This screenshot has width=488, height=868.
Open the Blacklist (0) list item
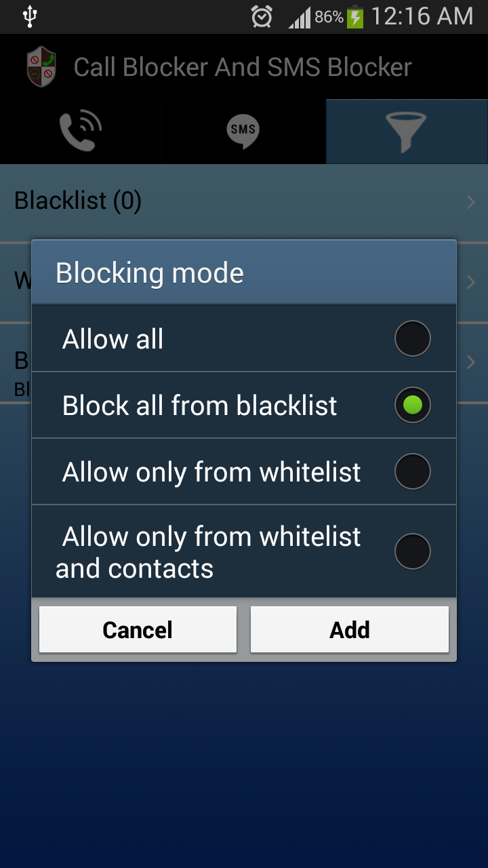(x=244, y=202)
